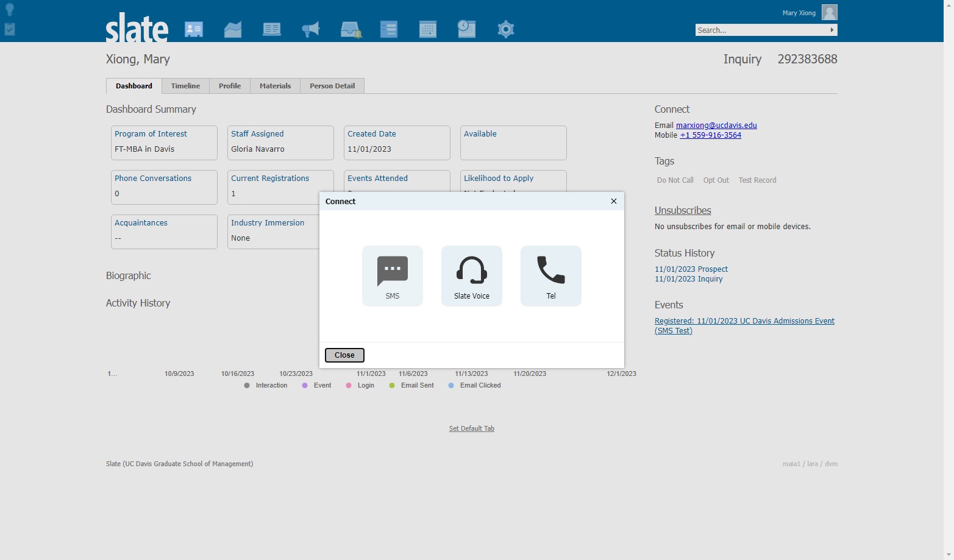Viewport: 954px width, 560px height.
Task: Click the Close button in dialog
Action: (x=344, y=355)
